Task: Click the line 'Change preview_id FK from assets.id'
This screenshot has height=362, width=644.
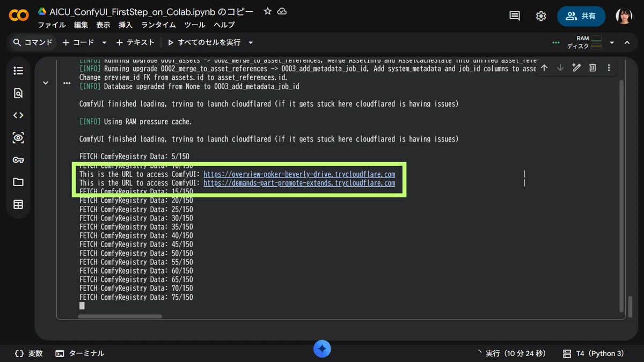Action: pyautogui.click(x=183, y=77)
